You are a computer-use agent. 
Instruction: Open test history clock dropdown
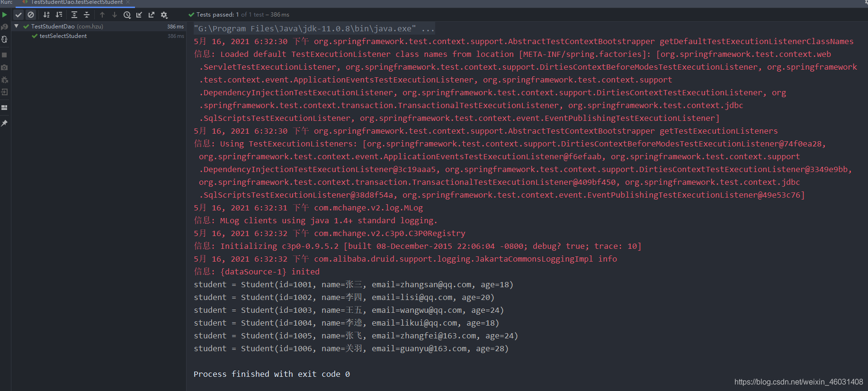pyautogui.click(x=127, y=15)
